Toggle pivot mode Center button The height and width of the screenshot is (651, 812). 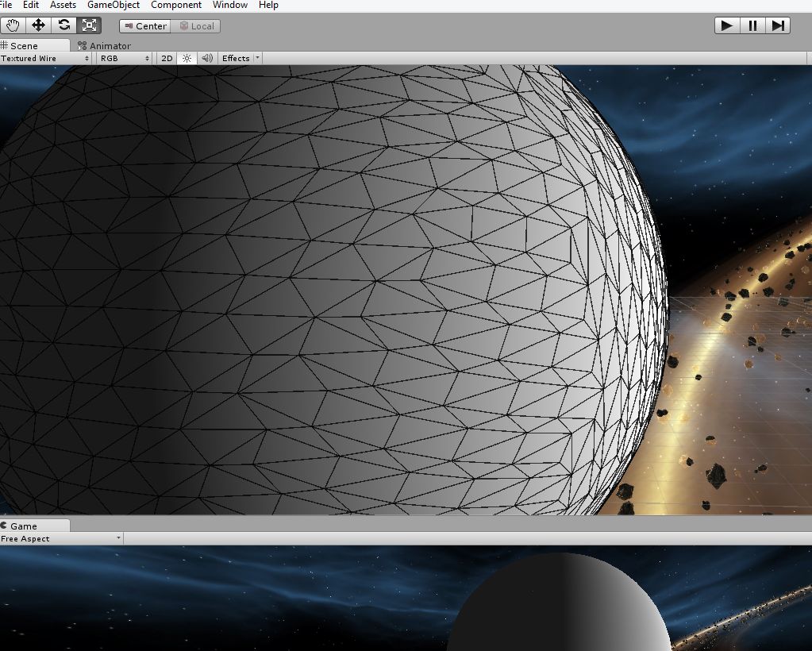pyautogui.click(x=145, y=26)
